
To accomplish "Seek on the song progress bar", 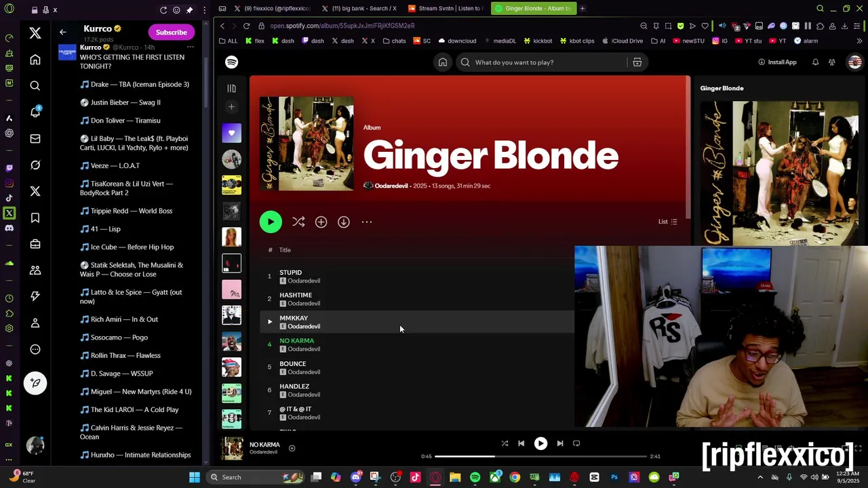I will (x=540, y=456).
